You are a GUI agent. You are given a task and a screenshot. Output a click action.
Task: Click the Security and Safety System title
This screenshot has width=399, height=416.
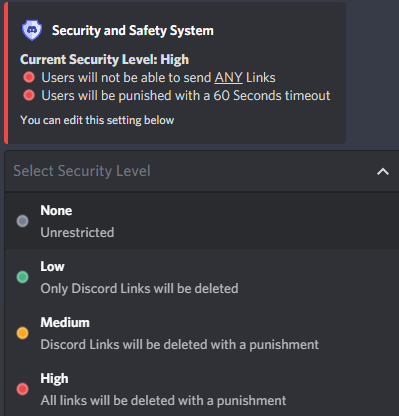click(133, 31)
